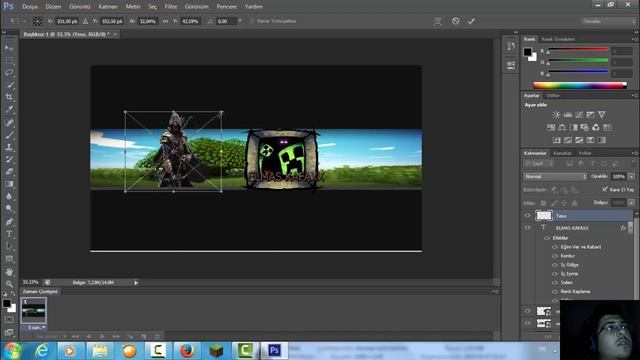Image resolution: width=640 pixels, height=360 pixels.
Task: Switch to the Yollar tab
Action: [585, 153]
